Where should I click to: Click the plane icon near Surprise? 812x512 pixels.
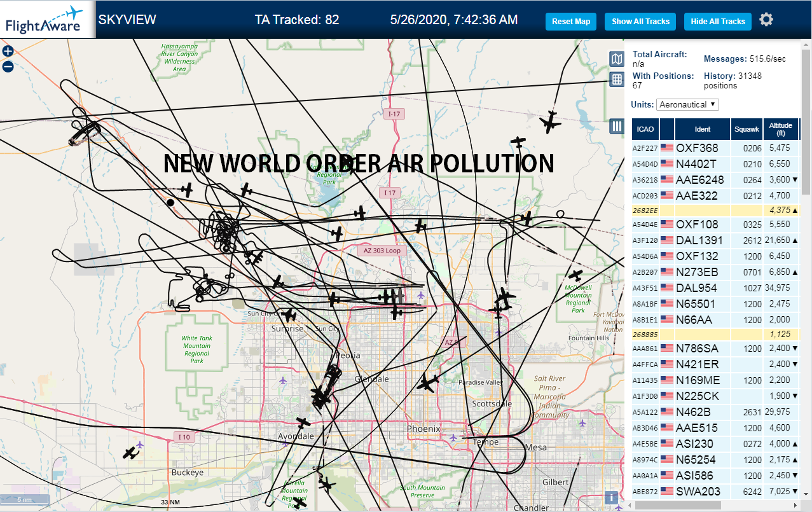289,315
